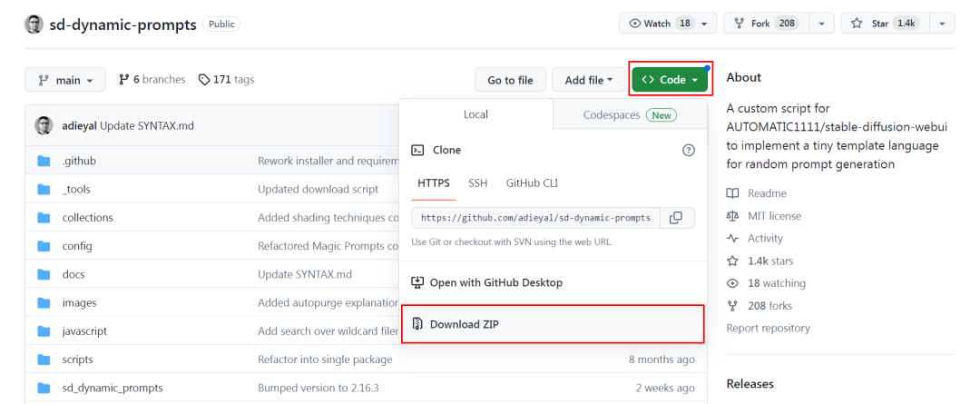Click the desktop download icon beside GitHub Desktop
This screenshot has height=404, width=980.
417,282
